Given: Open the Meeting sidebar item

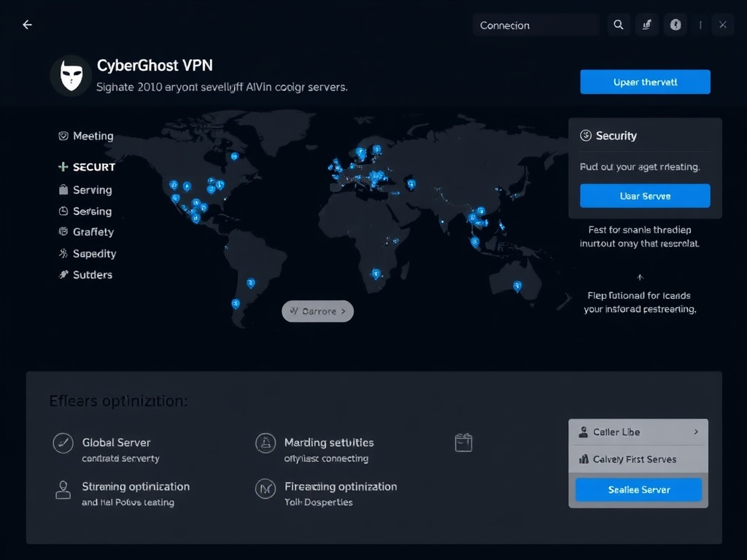Looking at the screenshot, I should (x=86, y=136).
